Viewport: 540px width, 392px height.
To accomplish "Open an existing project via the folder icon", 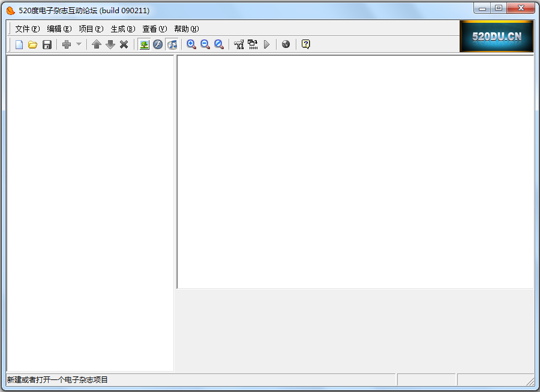I will tap(33, 44).
